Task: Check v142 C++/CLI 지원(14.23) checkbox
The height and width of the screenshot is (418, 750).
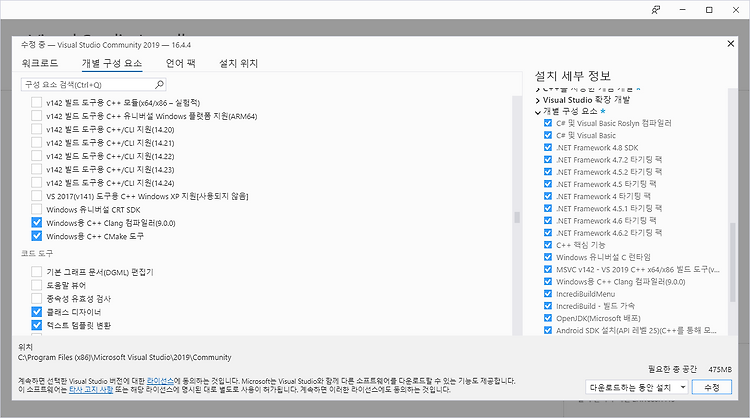Action: pos(36,169)
